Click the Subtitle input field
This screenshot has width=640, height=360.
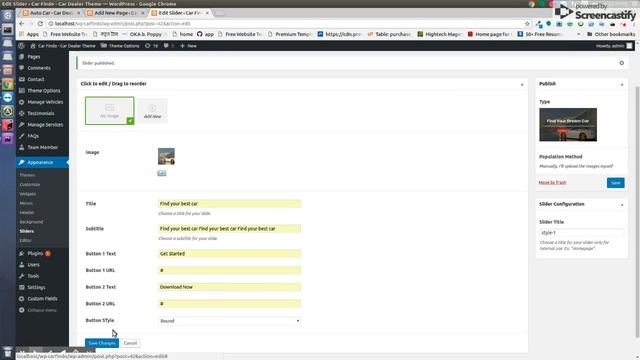pos(229,229)
